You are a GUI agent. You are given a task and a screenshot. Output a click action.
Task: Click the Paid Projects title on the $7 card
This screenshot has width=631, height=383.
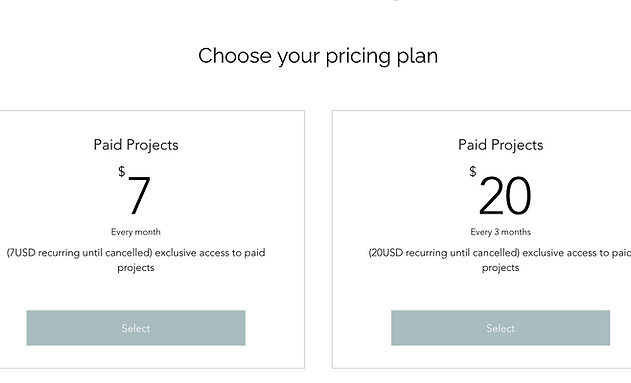(x=136, y=145)
